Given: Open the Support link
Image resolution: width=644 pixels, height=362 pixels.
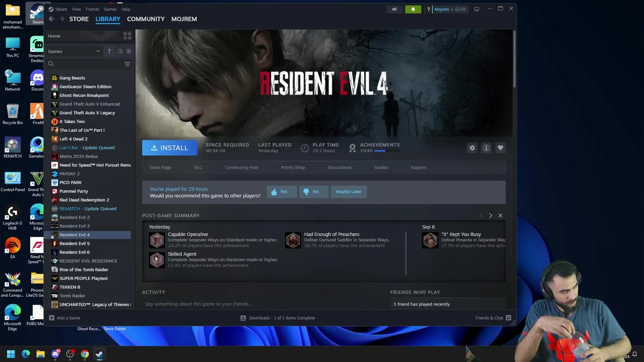Looking at the screenshot, I should (x=419, y=167).
